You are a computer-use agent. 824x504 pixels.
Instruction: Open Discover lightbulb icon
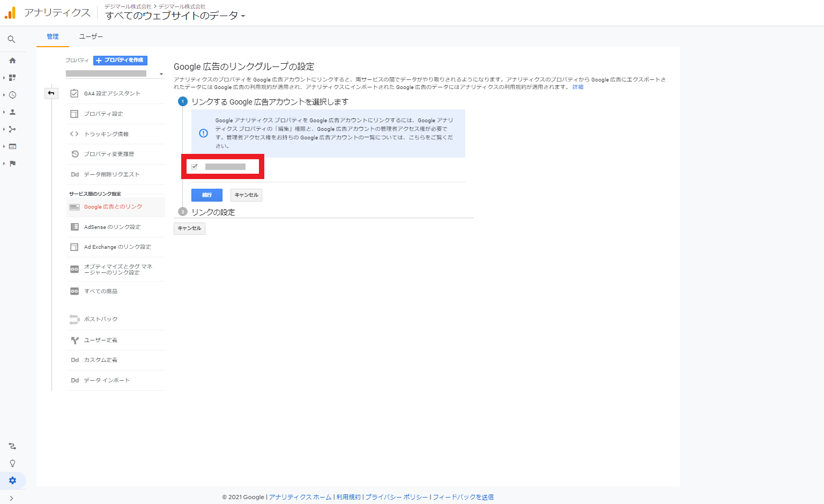(x=12, y=463)
